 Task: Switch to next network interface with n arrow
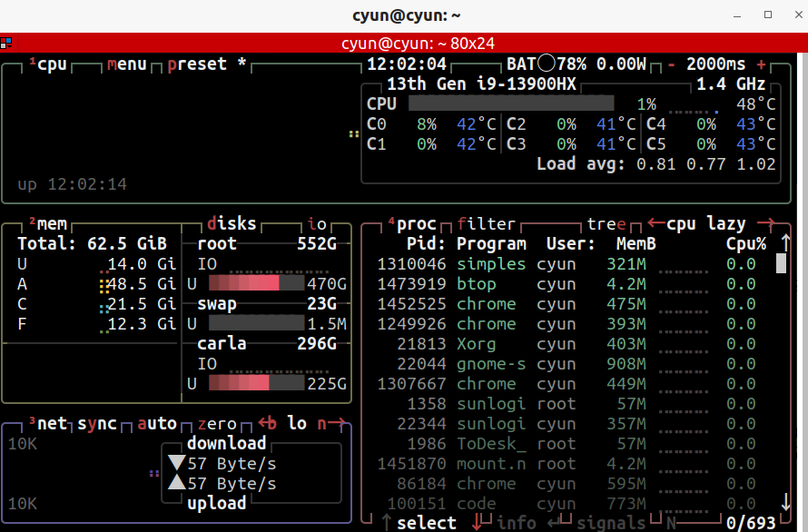[331, 424]
